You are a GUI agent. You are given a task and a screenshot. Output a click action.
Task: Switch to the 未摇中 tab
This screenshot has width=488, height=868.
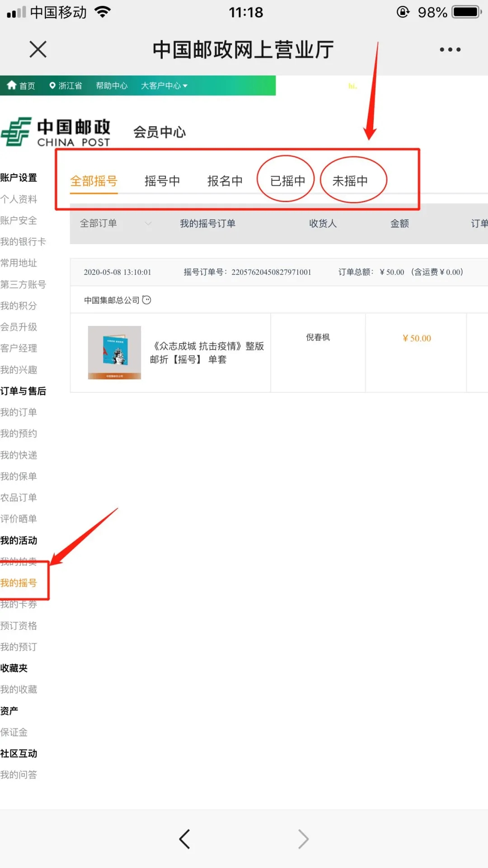350,181
